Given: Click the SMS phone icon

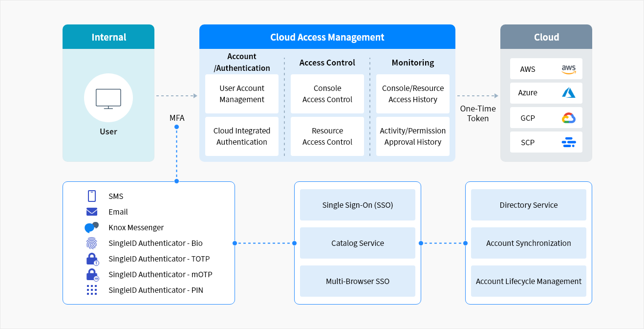Looking at the screenshot, I should (x=92, y=196).
